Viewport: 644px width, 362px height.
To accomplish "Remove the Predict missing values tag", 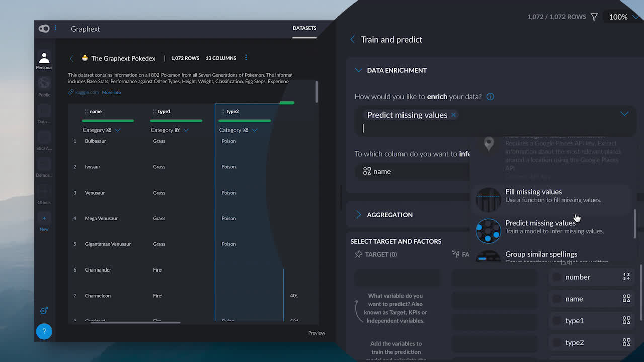I will (453, 115).
